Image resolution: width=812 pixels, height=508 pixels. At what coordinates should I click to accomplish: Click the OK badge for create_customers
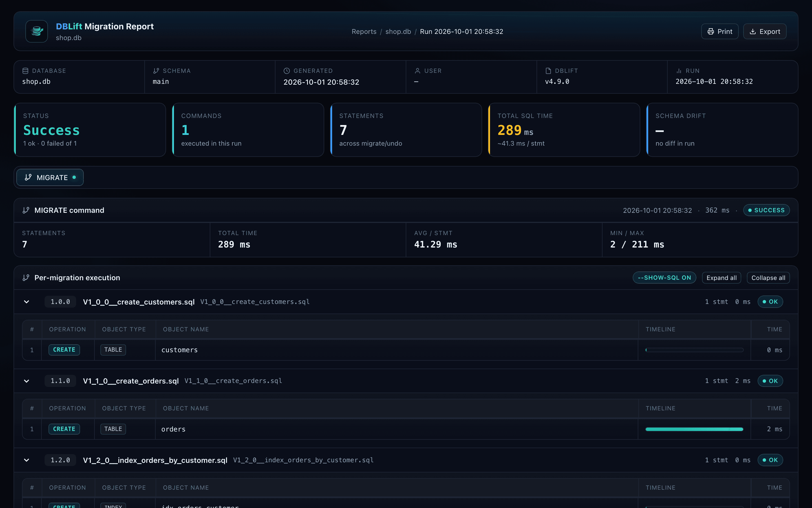[770, 302]
